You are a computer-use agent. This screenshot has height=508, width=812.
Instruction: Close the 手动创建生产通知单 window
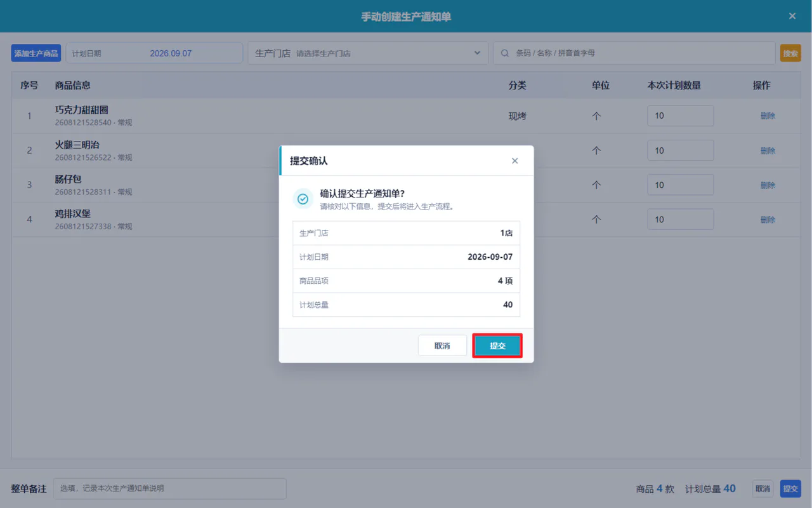(792, 16)
